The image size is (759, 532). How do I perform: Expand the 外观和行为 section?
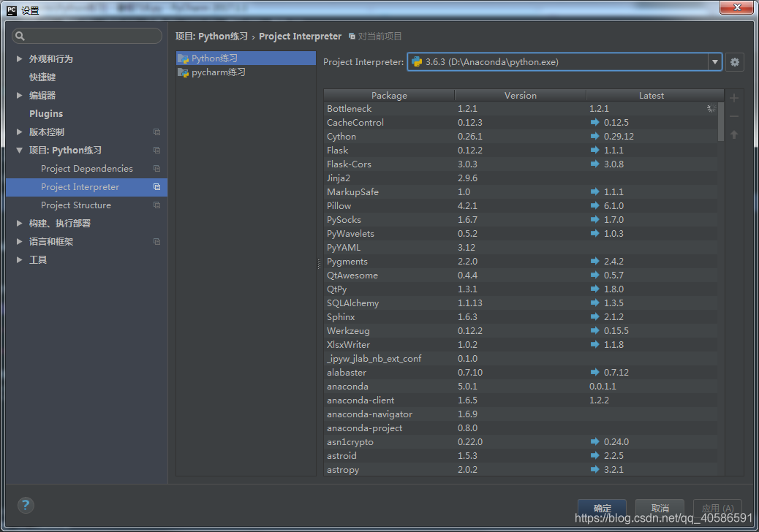19,58
